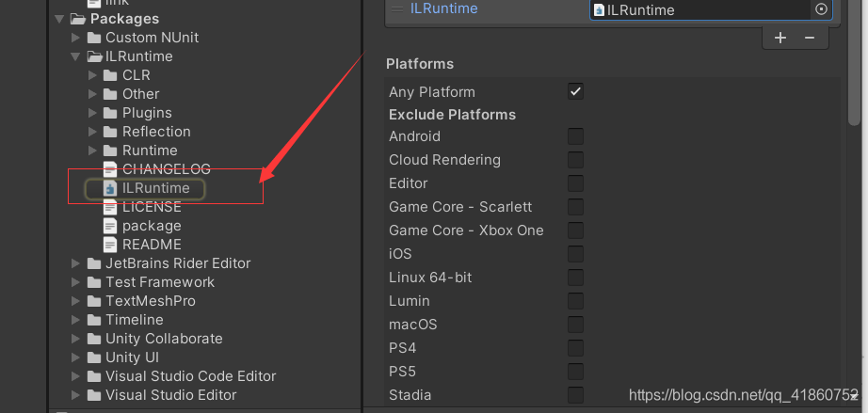The height and width of the screenshot is (413, 868).
Task: Click the Visual Studio Code Editor folder icon
Action: [x=94, y=376]
